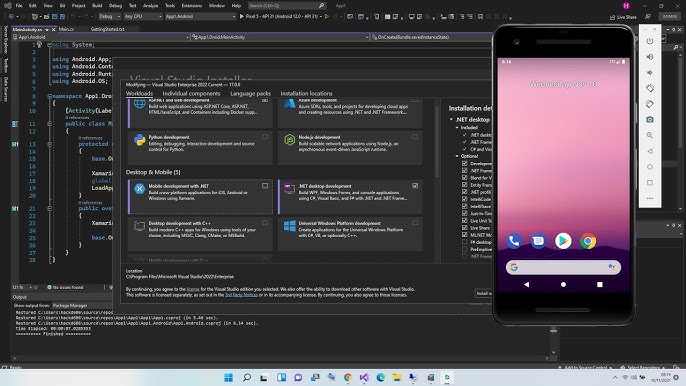686x386 pixels.
Task: Open Windows Start from the taskbar
Action: click(x=228, y=377)
